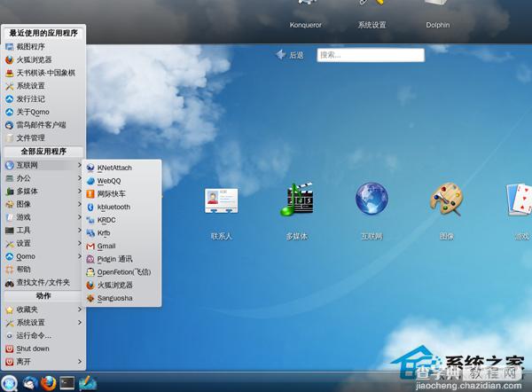The width and height of the screenshot is (532, 392).
Task: Expand the Qomo category submenu arrow
Action: [80, 256]
